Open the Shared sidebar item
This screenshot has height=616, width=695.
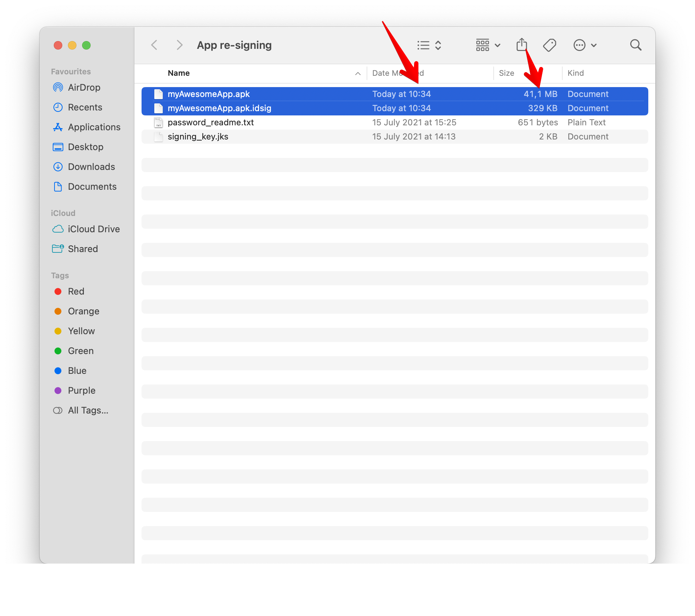point(83,249)
